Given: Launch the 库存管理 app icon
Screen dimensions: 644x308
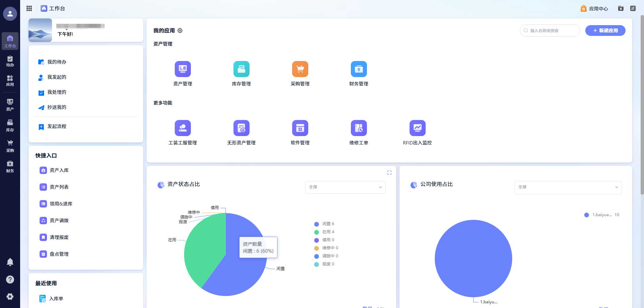Looking at the screenshot, I should pos(241,69).
